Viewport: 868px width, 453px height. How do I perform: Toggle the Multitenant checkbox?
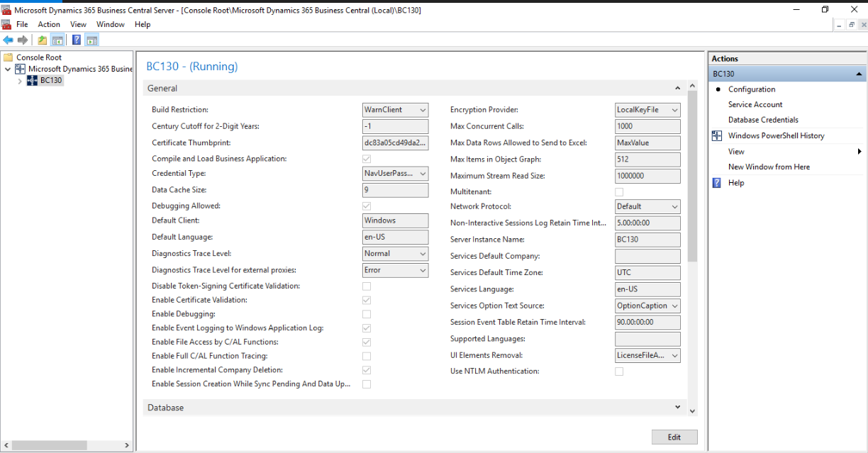point(619,192)
